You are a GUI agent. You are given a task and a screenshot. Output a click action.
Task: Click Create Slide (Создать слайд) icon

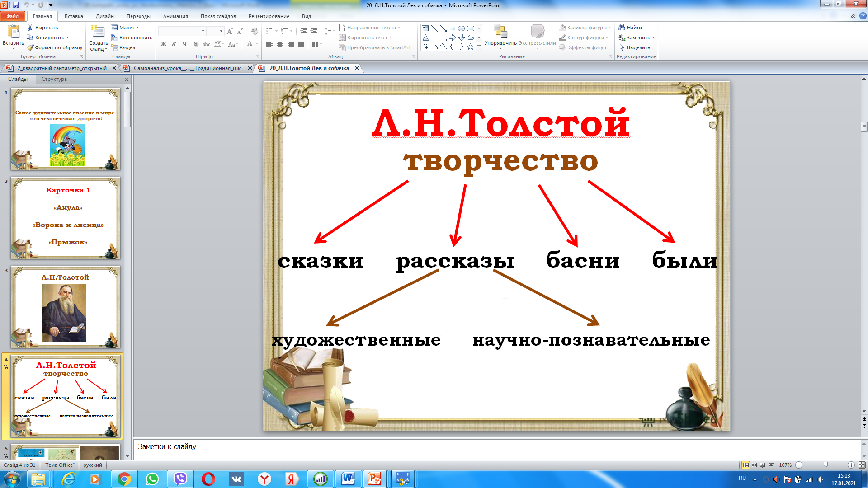(98, 31)
